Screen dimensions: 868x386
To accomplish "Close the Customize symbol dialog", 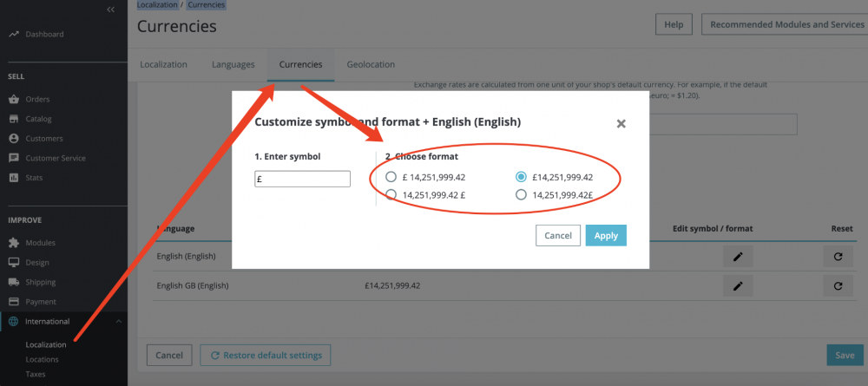I will 621,124.
